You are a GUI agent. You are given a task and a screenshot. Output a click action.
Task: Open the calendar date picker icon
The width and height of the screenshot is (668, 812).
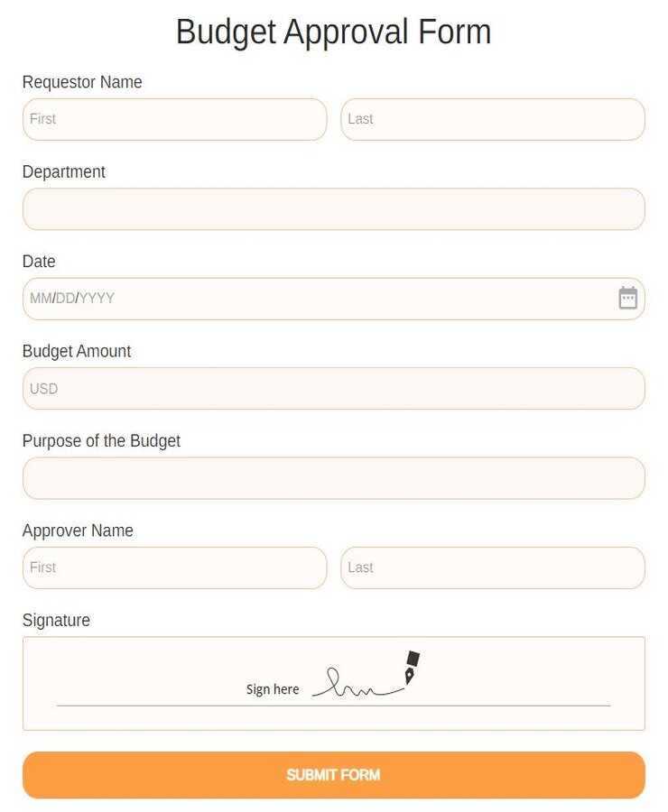(628, 297)
